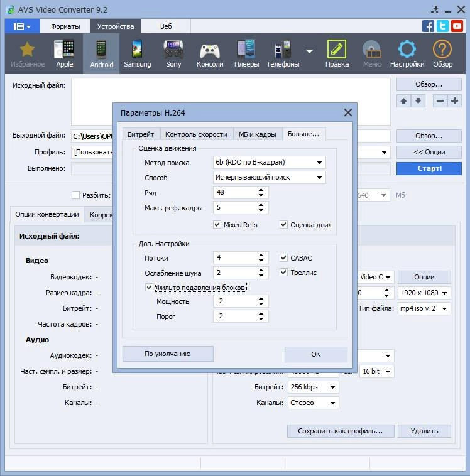The width and height of the screenshot is (470, 476).
Task: Click Сохранить как профиль... button
Action: pyautogui.click(x=341, y=431)
